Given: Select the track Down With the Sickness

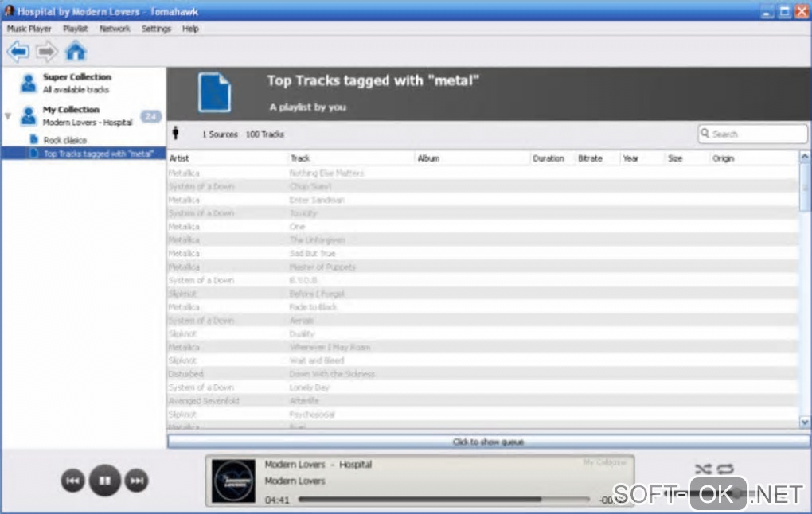Looking at the screenshot, I should click(x=332, y=374).
